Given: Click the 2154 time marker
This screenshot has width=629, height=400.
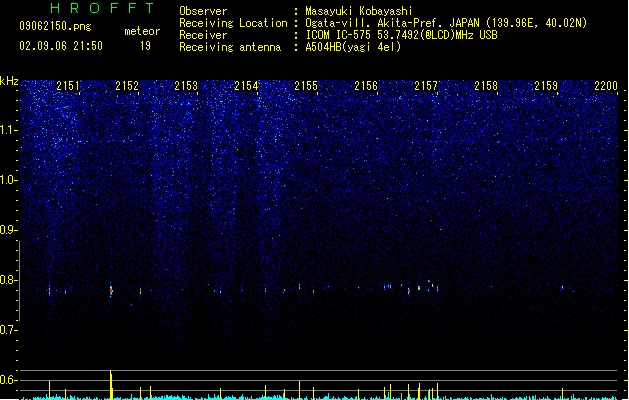Looking at the screenshot, I should (x=246, y=86).
